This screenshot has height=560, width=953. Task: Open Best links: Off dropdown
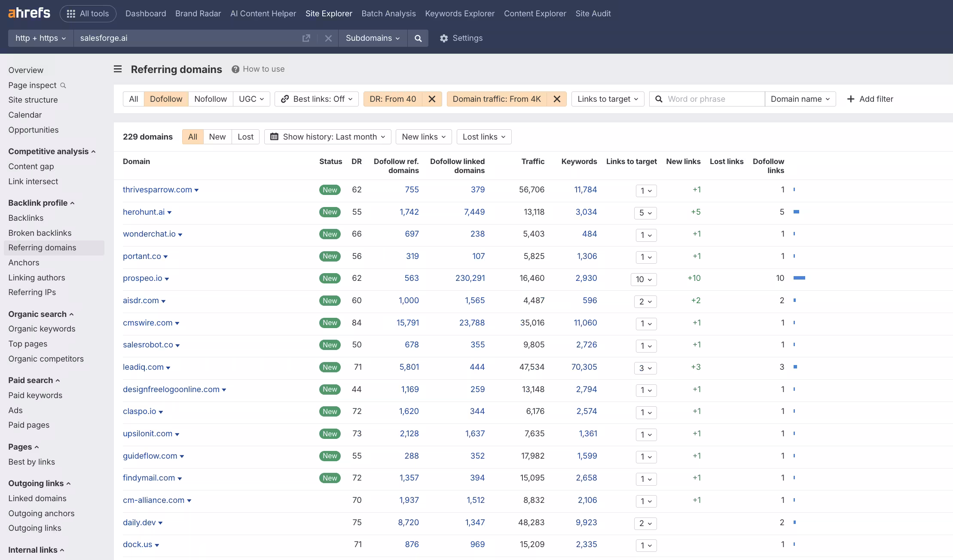317,99
